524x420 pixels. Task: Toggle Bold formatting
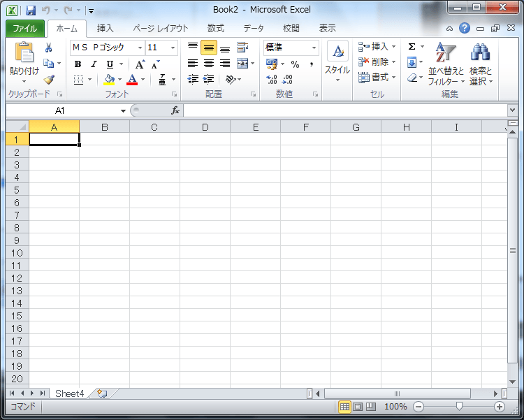(78, 64)
